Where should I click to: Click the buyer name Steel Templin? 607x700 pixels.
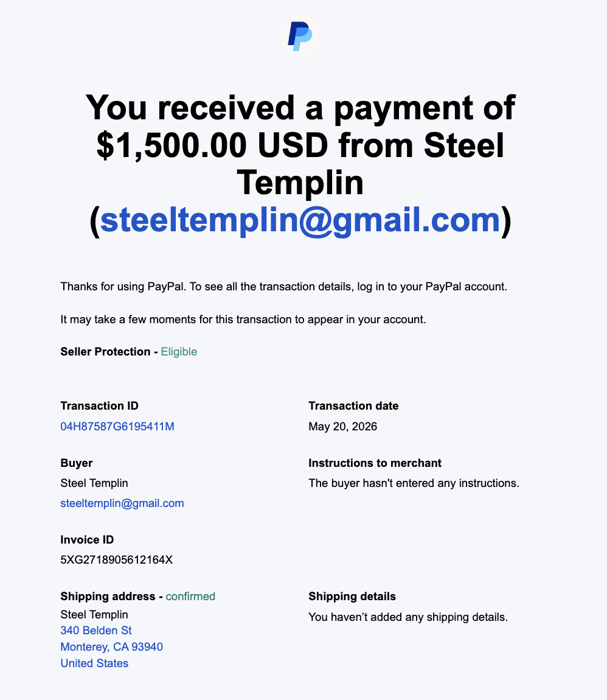click(x=94, y=483)
